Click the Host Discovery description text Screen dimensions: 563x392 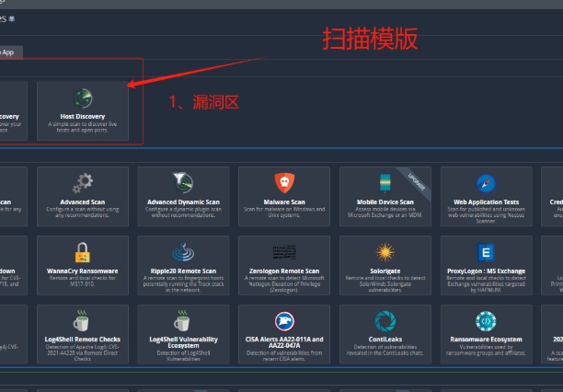click(82, 127)
